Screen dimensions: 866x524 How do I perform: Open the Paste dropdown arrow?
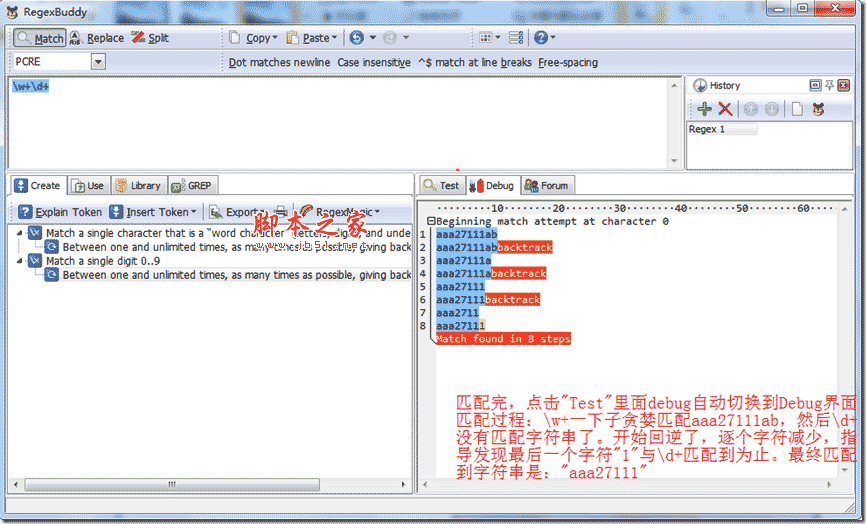334,38
